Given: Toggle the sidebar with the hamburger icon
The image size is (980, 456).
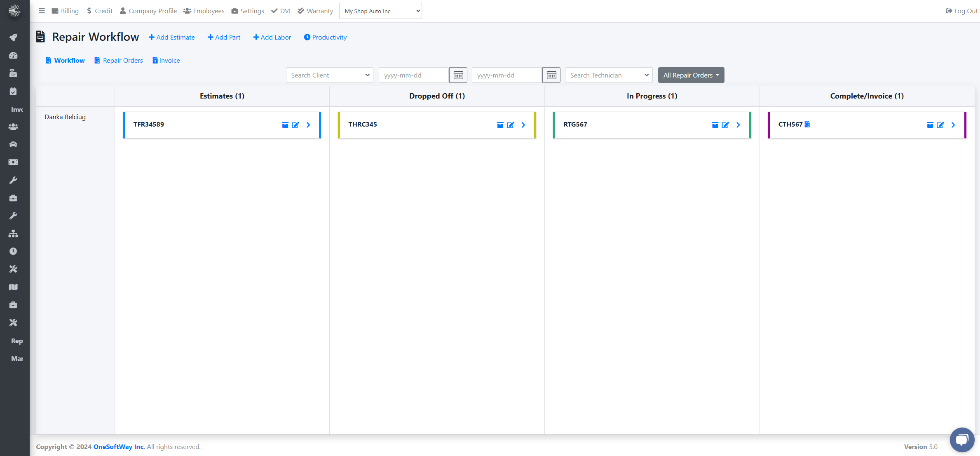Looking at the screenshot, I should point(42,11).
